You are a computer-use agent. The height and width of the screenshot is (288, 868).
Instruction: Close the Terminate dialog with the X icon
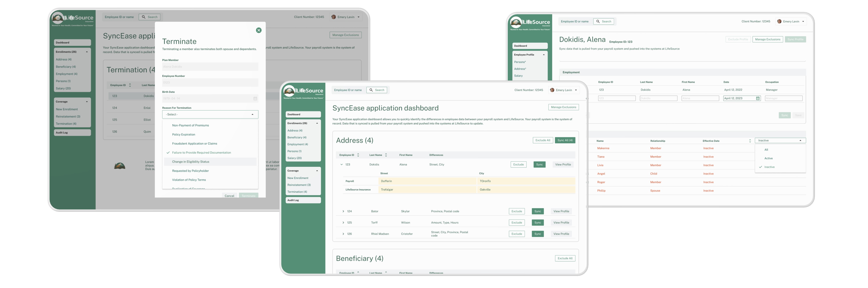(x=258, y=30)
